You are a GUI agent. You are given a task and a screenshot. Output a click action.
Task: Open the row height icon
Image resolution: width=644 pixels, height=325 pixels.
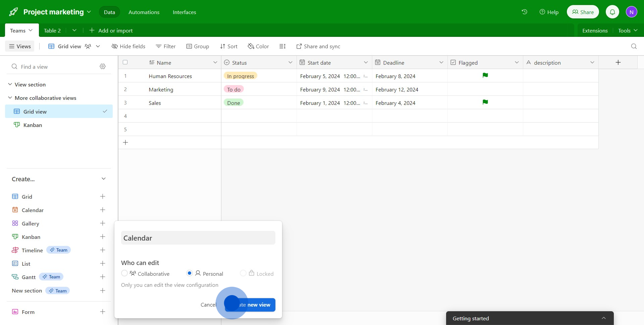pos(282,46)
